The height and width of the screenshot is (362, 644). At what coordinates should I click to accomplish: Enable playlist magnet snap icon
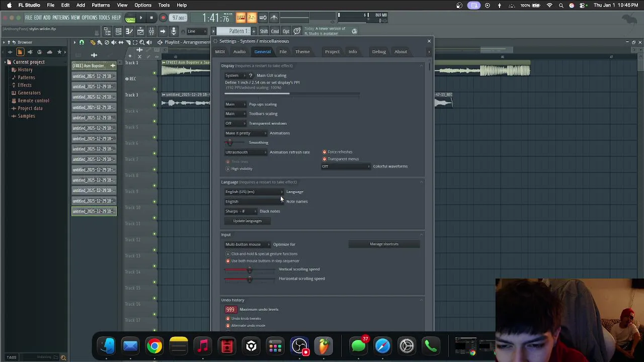(82, 43)
